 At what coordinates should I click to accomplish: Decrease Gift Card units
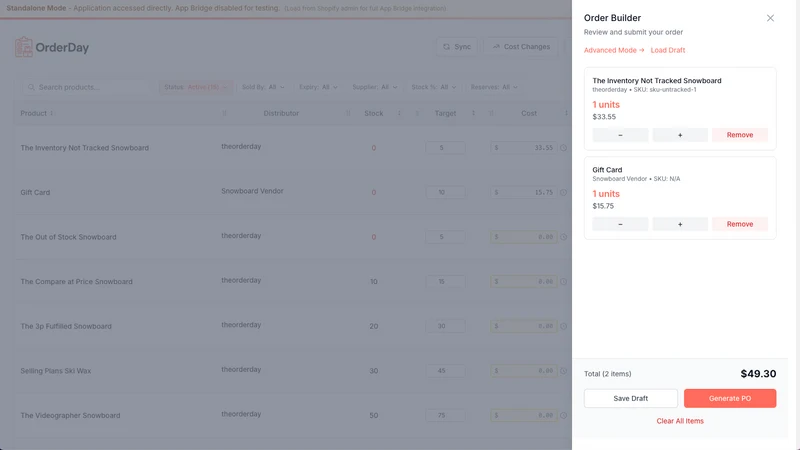pyautogui.click(x=620, y=224)
